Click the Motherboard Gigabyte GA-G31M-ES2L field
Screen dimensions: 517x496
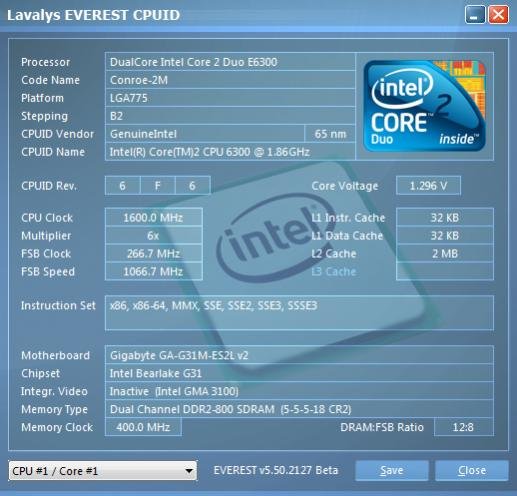[x=299, y=355]
